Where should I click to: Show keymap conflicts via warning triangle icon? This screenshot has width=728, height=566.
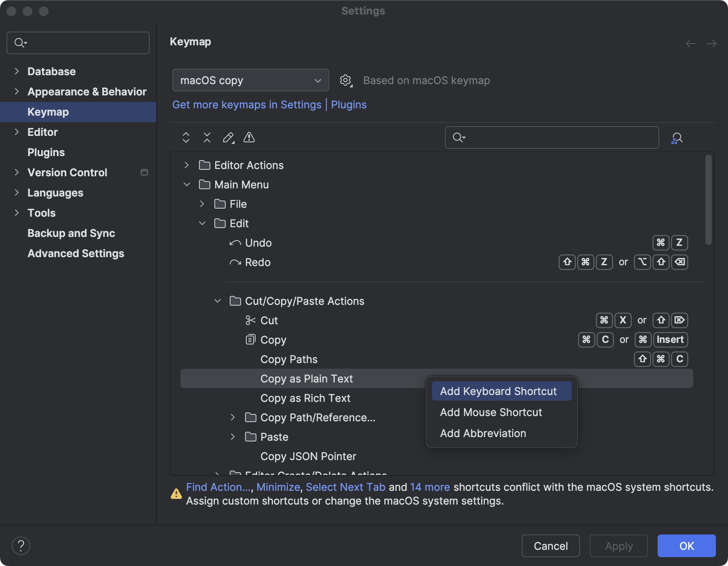coord(249,137)
